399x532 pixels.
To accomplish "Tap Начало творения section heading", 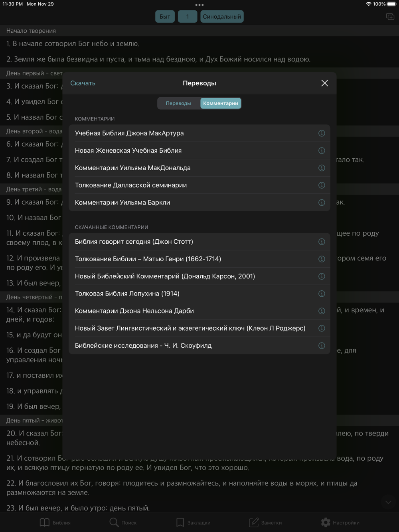I will (31, 31).
